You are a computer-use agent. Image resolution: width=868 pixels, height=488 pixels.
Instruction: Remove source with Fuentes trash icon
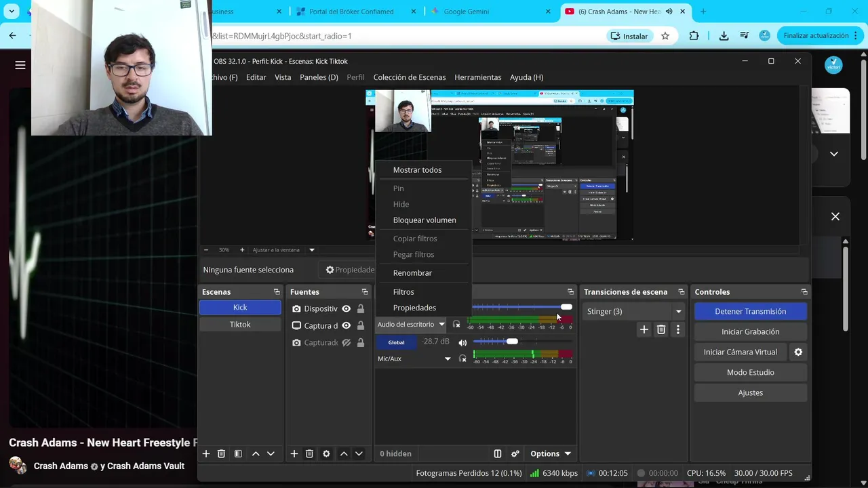click(309, 453)
